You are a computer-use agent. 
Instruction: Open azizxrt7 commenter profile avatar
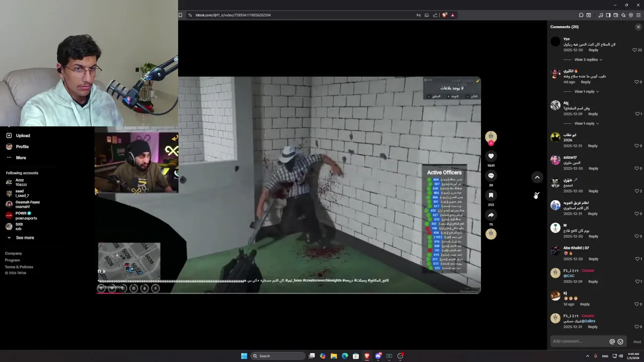[x=555, y=160]
